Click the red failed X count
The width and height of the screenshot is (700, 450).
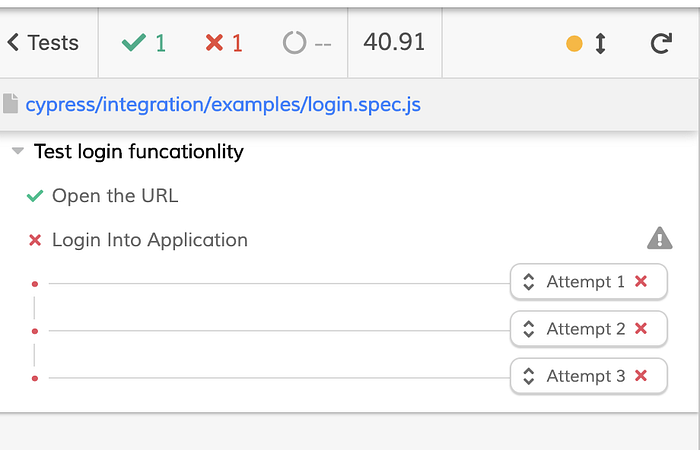[x=224, y=43]
